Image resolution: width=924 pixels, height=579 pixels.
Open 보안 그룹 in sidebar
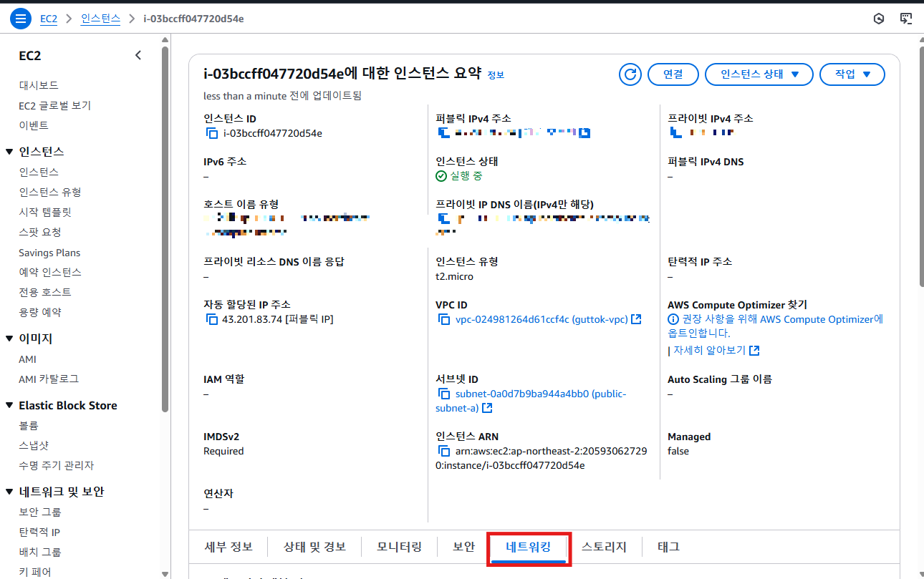(x=40, y=512)
